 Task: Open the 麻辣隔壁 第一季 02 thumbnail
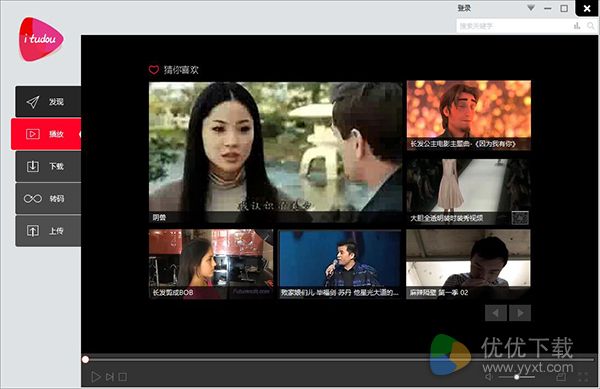point(468,264)
